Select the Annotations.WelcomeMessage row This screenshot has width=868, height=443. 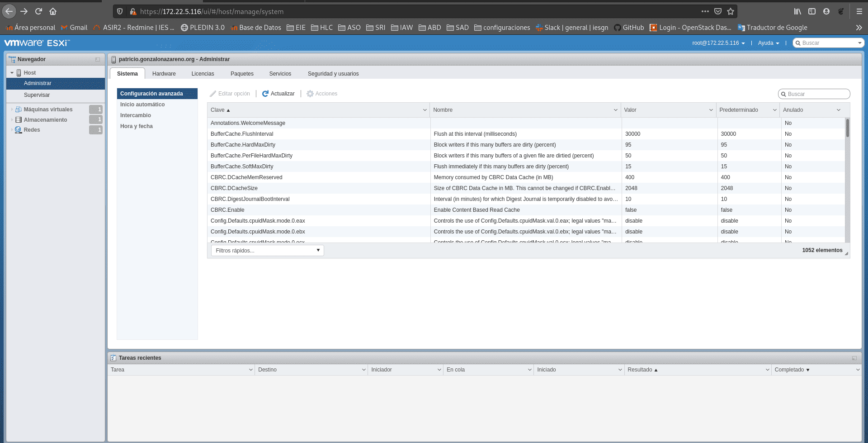526,123
